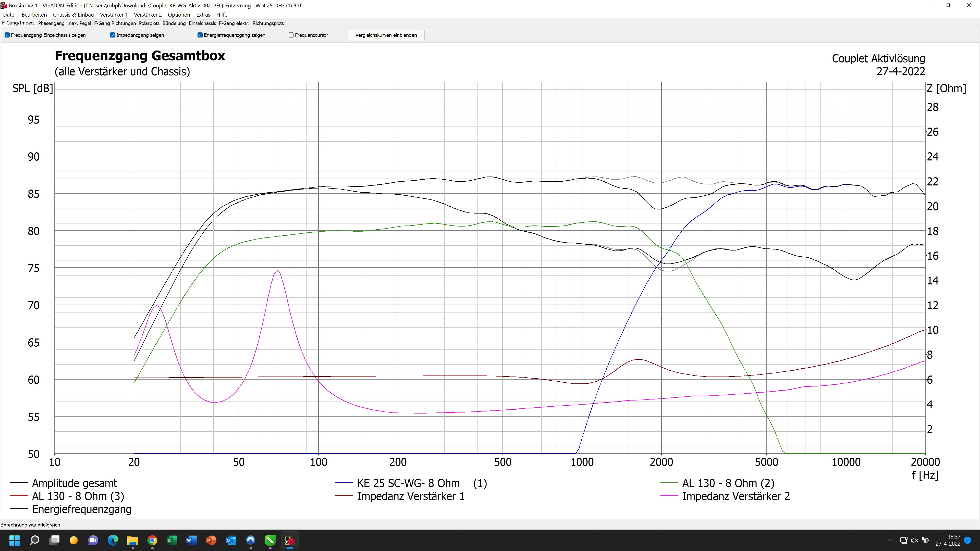Open the Boxsim taskbar icon

tap(289, 540)
